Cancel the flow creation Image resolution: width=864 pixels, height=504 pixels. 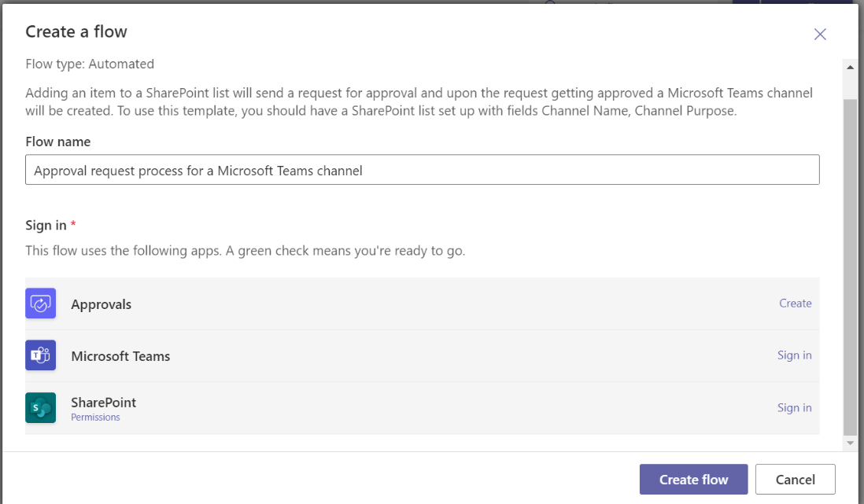pyautogui.click(x=795, y=480)
